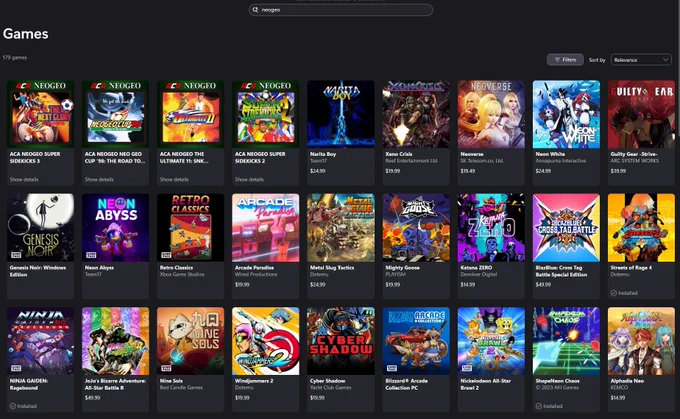Open the Retro Classics game cover

point(190,228)
